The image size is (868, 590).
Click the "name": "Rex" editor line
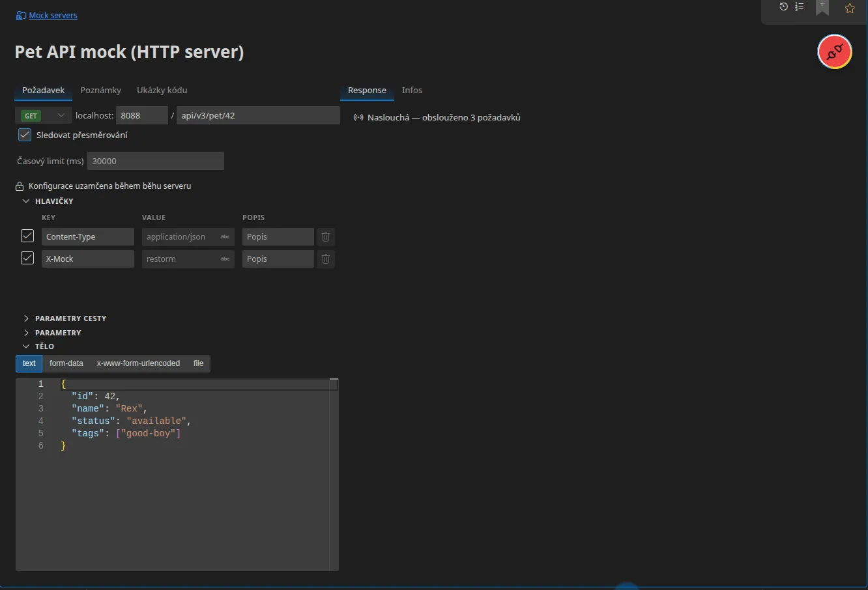[109, 409]
